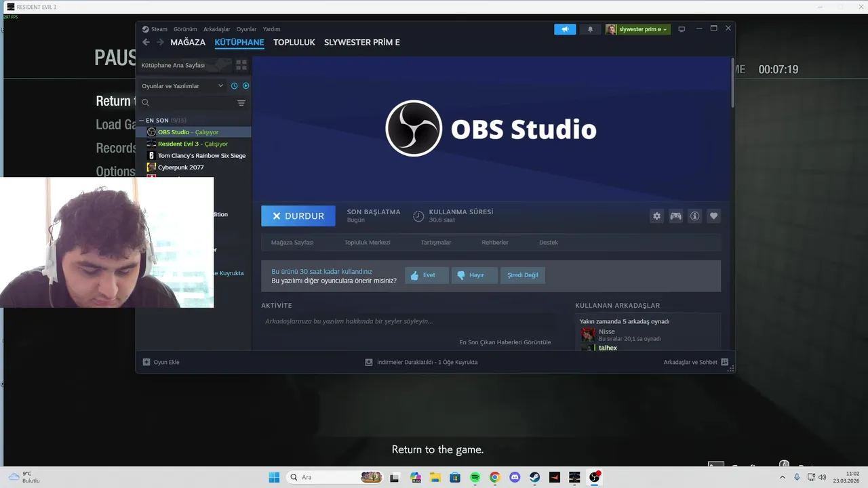Open friends chat icon at bottom right
Viewport: 868px width, 488px height.
724,362
